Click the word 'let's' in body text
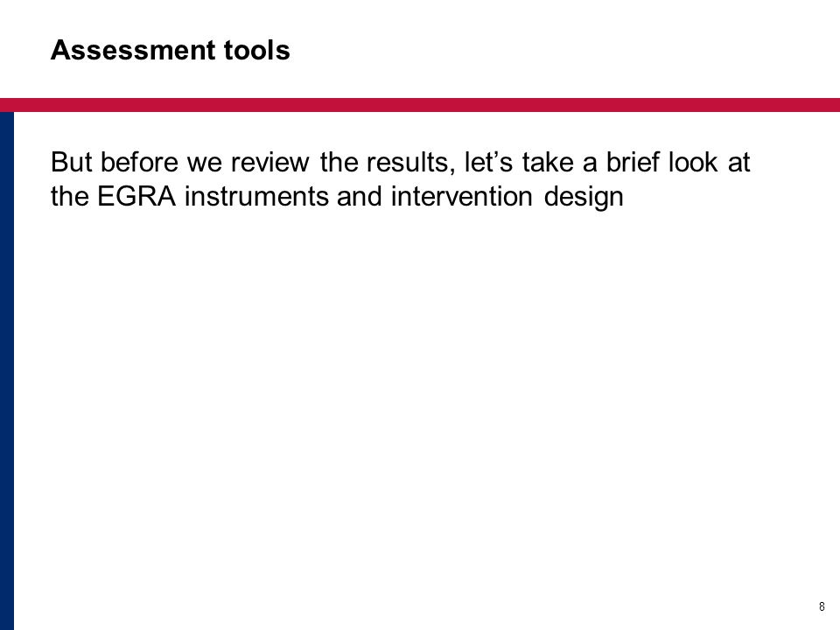 click(x=488, y=162)
